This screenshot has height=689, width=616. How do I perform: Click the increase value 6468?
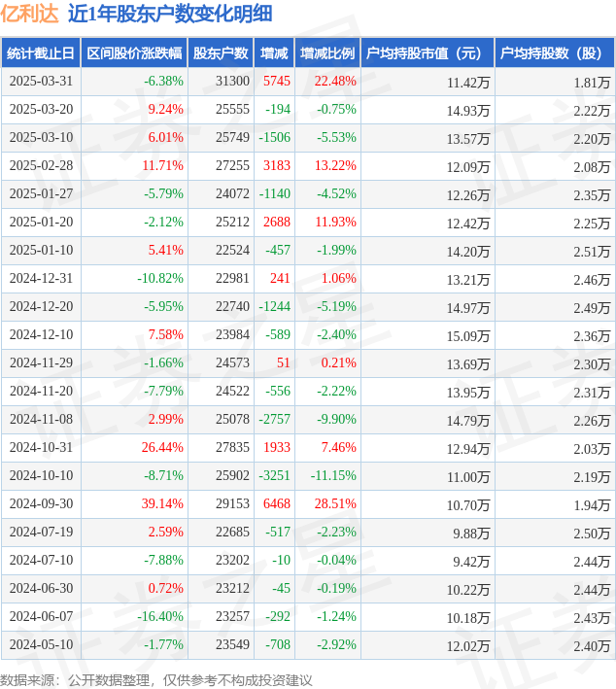pyautogui.click(x=277, y=503)
